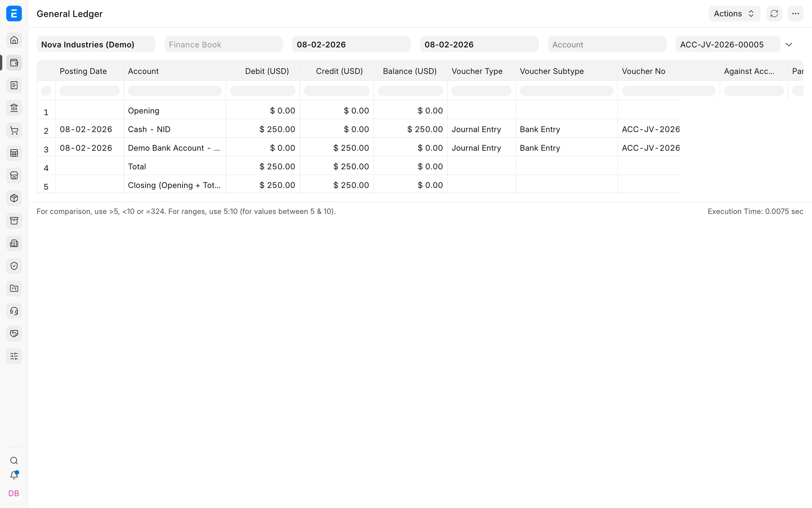Viewport: 812px width, 508px height.
Task: Open notifications bell icon
Action: [14, 475]
